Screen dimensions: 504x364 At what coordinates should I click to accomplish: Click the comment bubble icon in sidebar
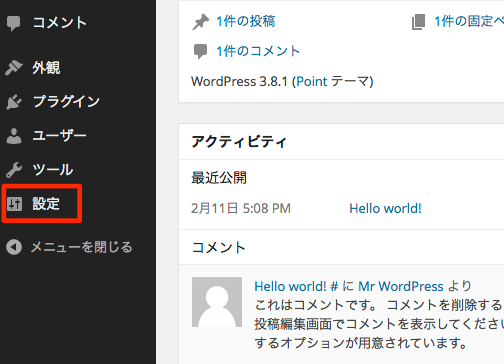click(x=14, y=23)
